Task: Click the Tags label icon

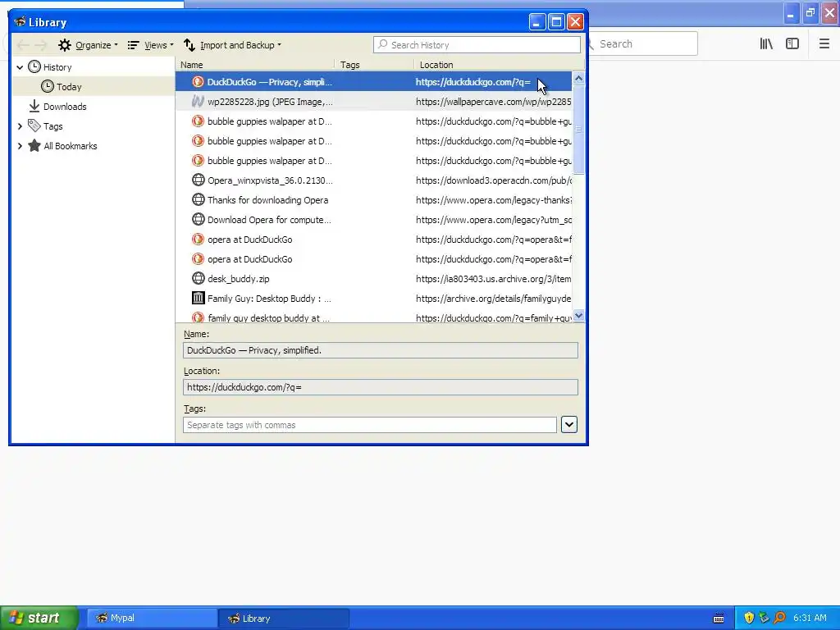Action: point(34,126)
